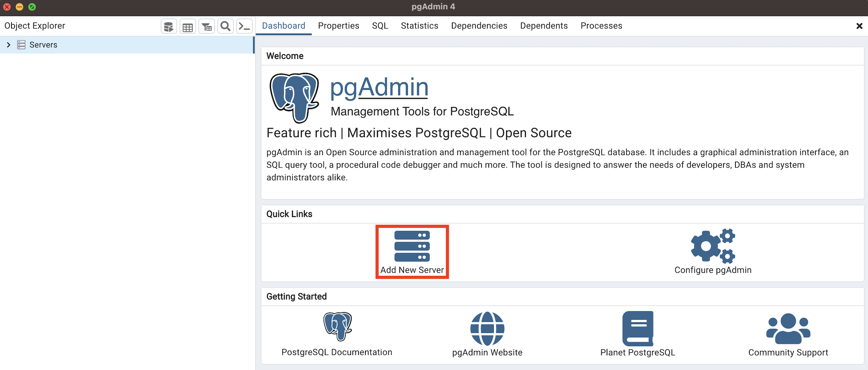Click the Filtered Rows toolbar icon
The width and height of the screenshot is (868, 370).
(x=207, y=27)
